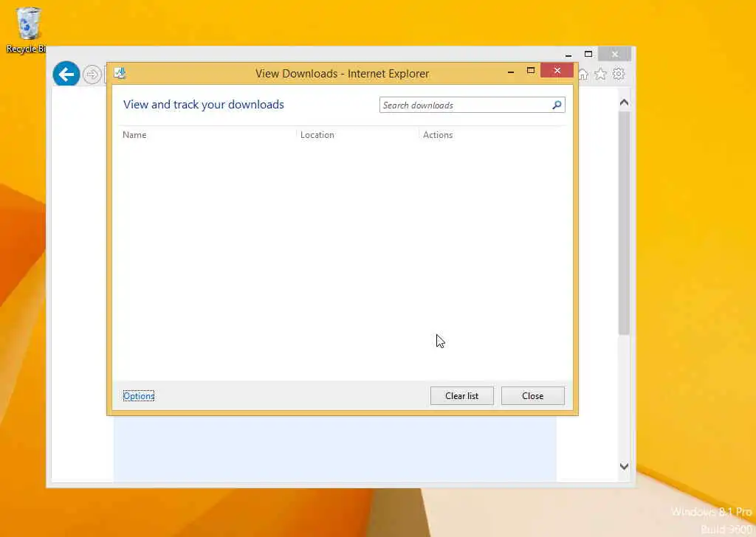
Task: Minimize the View Downloads window
Action: (x=511, y=72)
